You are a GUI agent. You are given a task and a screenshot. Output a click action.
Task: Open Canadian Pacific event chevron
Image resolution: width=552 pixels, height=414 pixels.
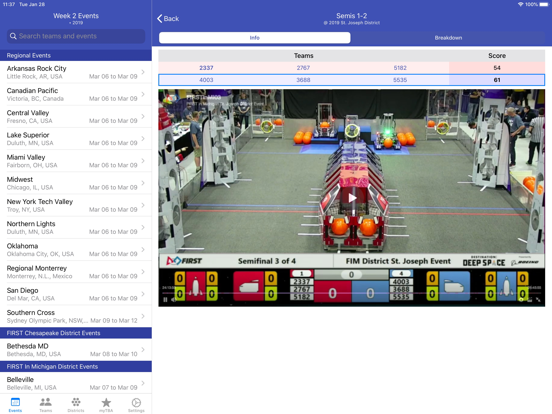pyautogui.click(x=143, y=94)
